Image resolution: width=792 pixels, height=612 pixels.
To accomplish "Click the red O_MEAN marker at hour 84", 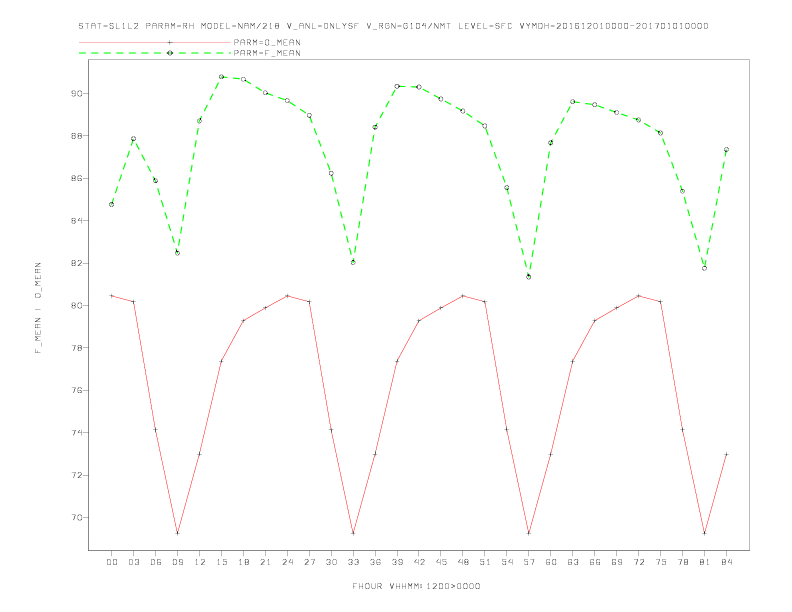I will coord(726,454).
